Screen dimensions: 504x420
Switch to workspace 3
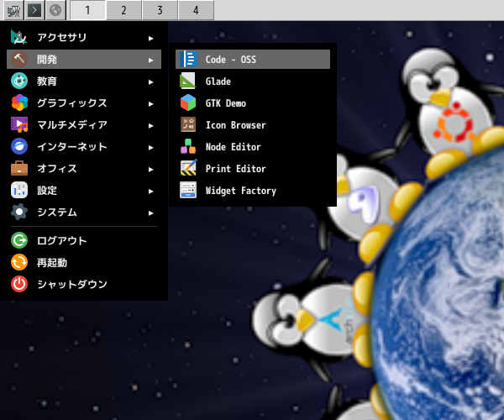(x=160, y=10)
